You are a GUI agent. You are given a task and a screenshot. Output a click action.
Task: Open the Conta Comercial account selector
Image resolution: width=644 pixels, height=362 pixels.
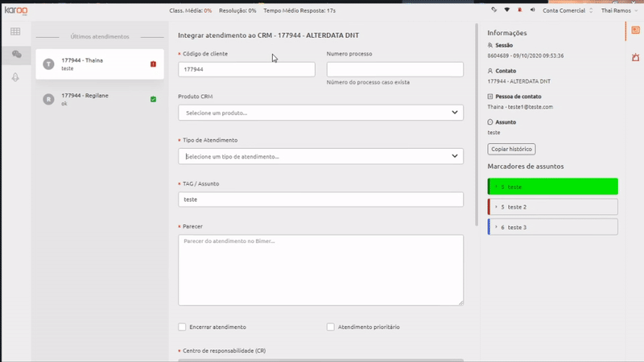[568, 10]
